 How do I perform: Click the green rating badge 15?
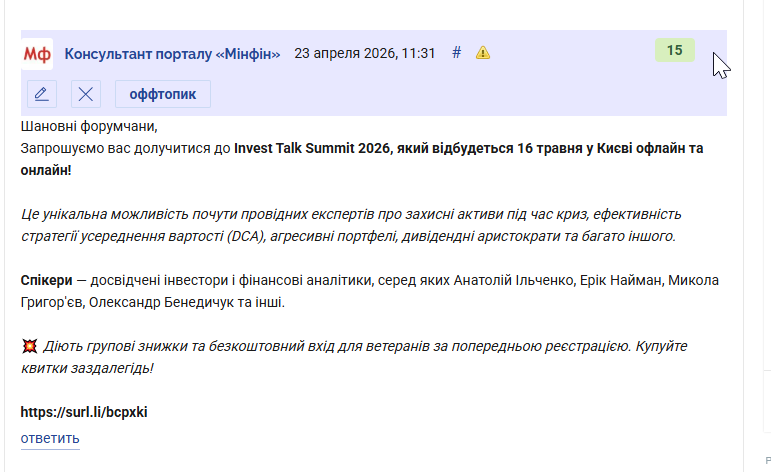674,51
